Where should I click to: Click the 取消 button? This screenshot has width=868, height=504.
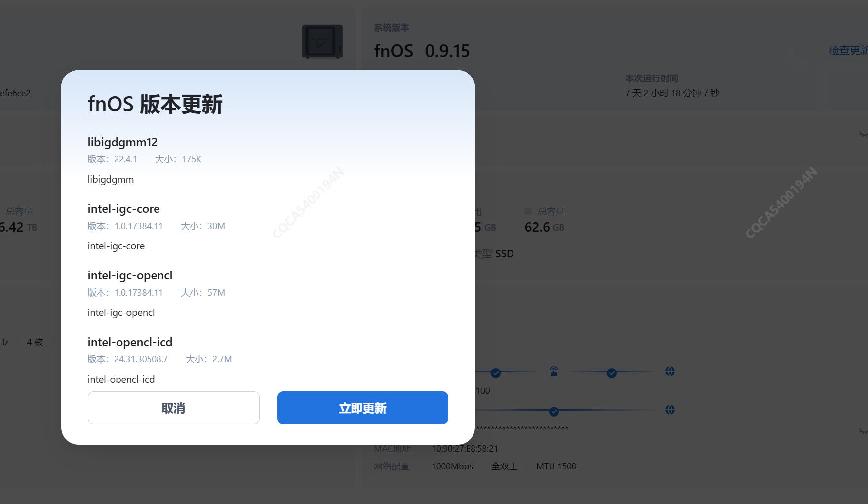tap(173, 408)
